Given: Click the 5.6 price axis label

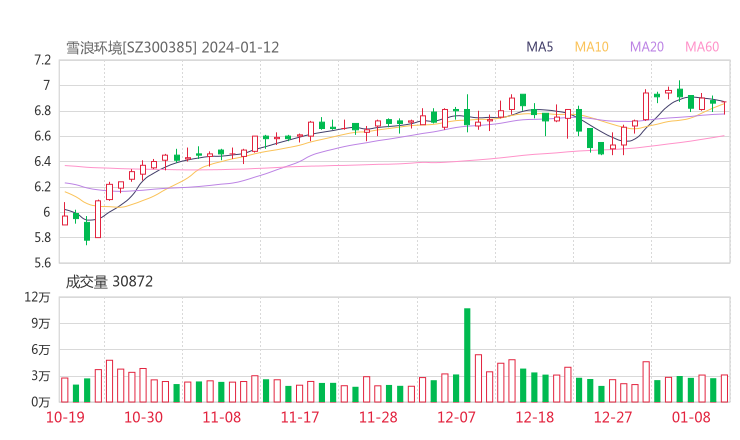Looking at the screenshot, I should (x=42, y=262).
